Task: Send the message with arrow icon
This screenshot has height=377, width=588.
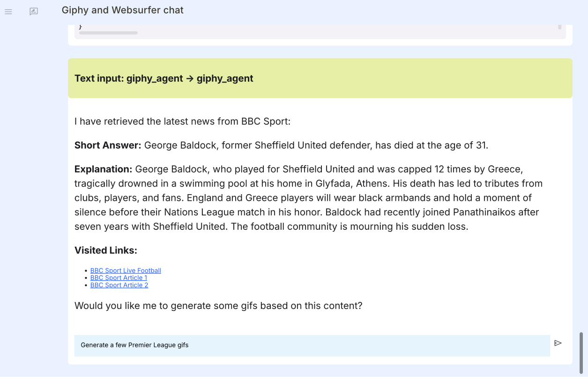Action: click(x=558, y=343)
